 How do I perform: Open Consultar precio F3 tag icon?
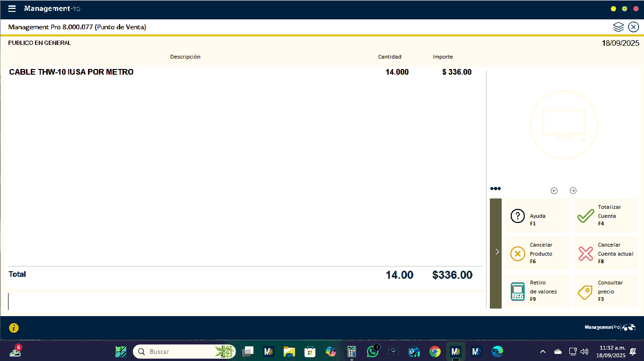pyautogui.click(x=605, y=292)
